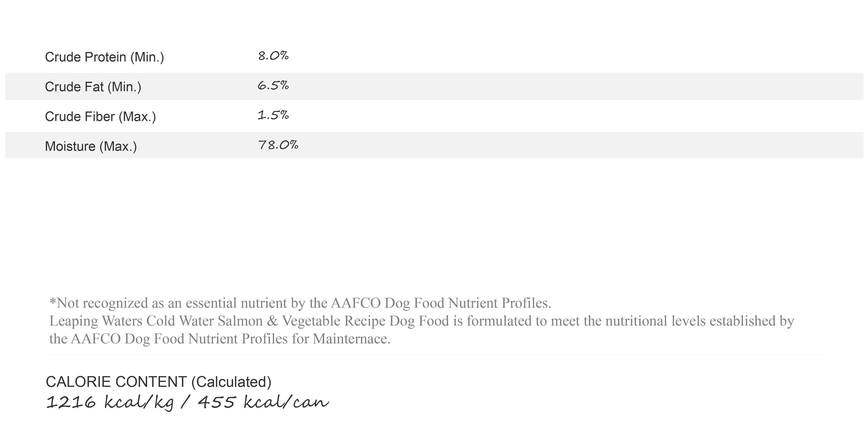Select the 8.0% protein value
Screen dimensions: 868x441
coord(273,56)
